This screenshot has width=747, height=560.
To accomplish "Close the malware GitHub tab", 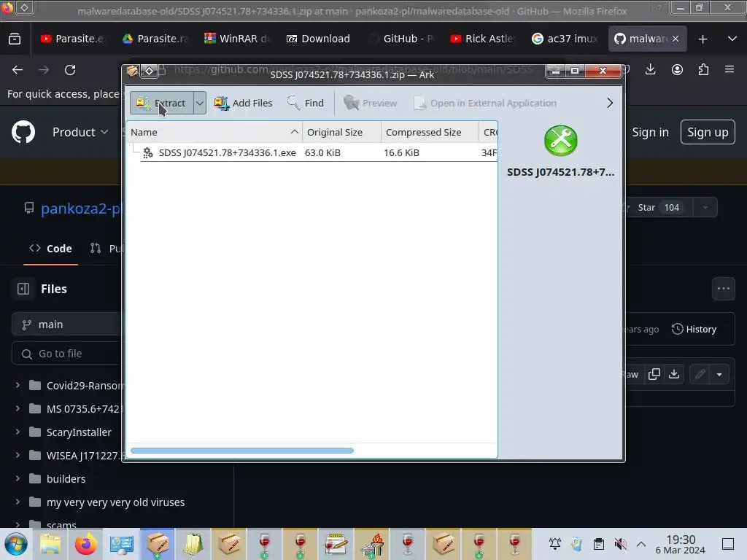I will pos(676,39).
